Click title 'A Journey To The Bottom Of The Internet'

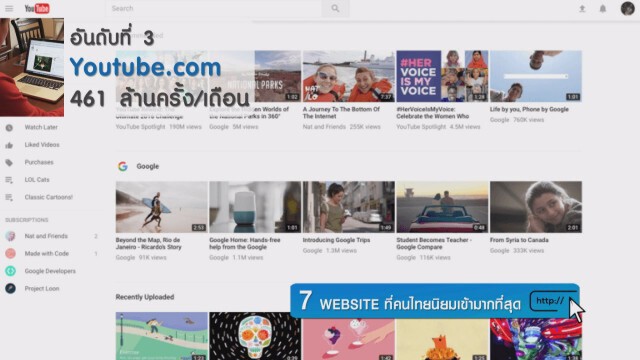341,113
